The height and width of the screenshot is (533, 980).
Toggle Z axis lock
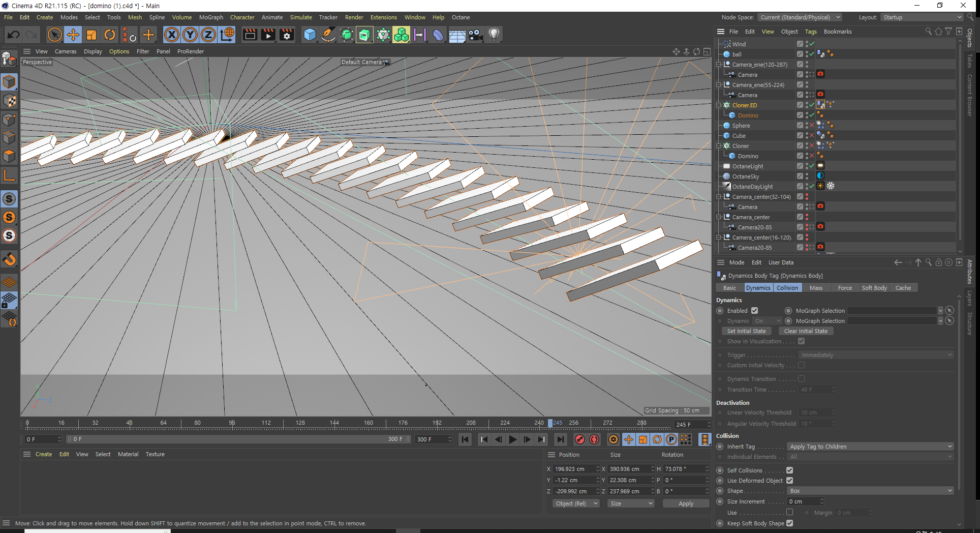(208, 35)
